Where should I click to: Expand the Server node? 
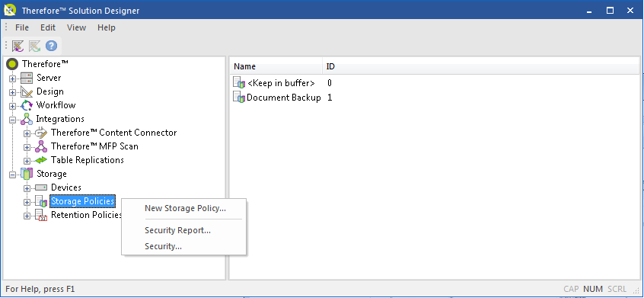point(12,79)
